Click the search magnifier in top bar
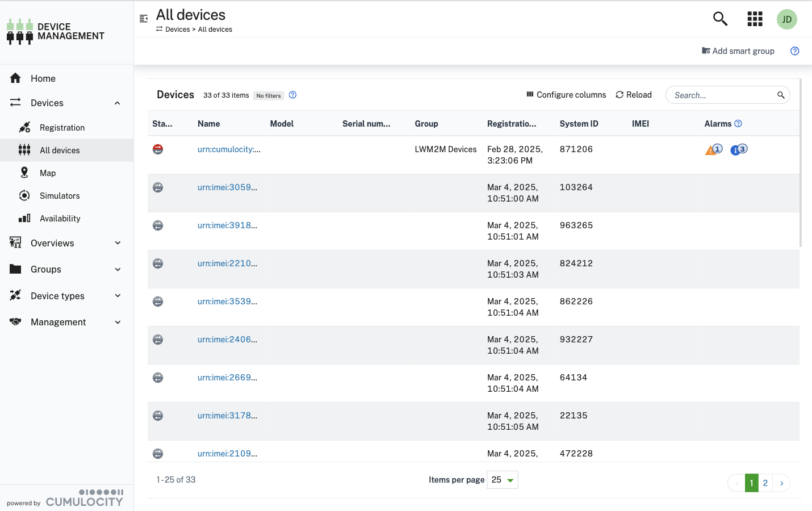Screen dimensions: 812x511 pyautogui.click(x=719, y=19)
